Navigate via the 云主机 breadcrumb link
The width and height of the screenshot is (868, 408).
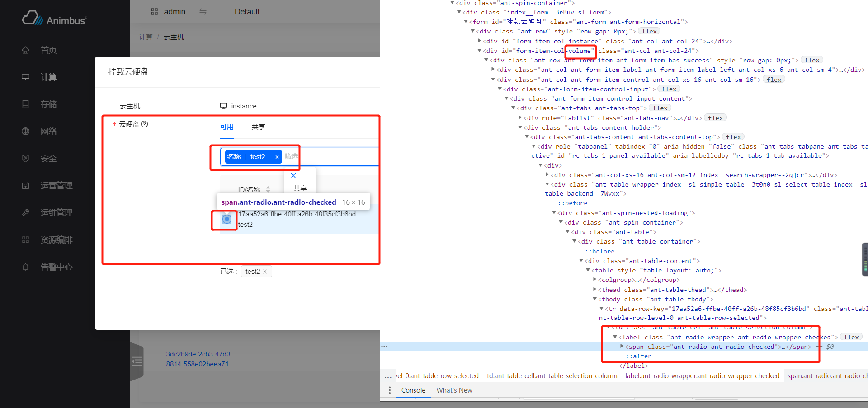point(174,37)
